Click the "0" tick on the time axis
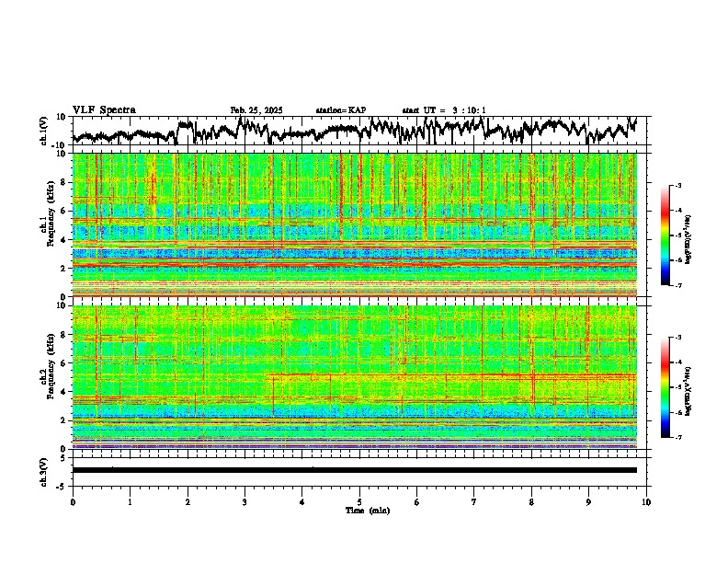Viewport: 728px width, 563px height. 73,502
